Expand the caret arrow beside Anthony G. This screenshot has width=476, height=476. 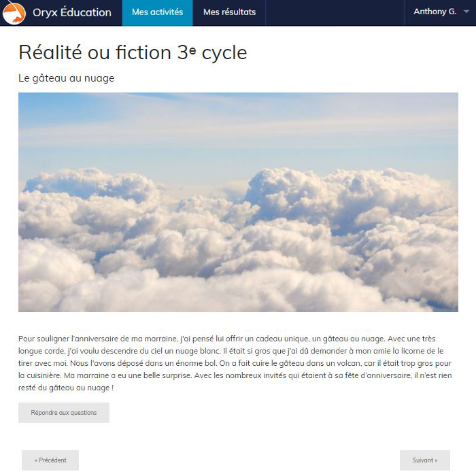(466, 12)
